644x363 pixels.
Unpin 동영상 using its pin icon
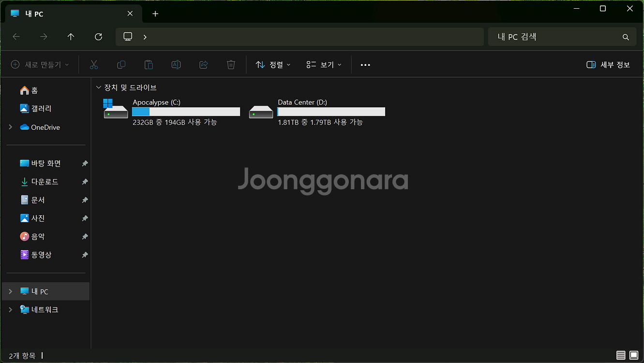(85, 255)
